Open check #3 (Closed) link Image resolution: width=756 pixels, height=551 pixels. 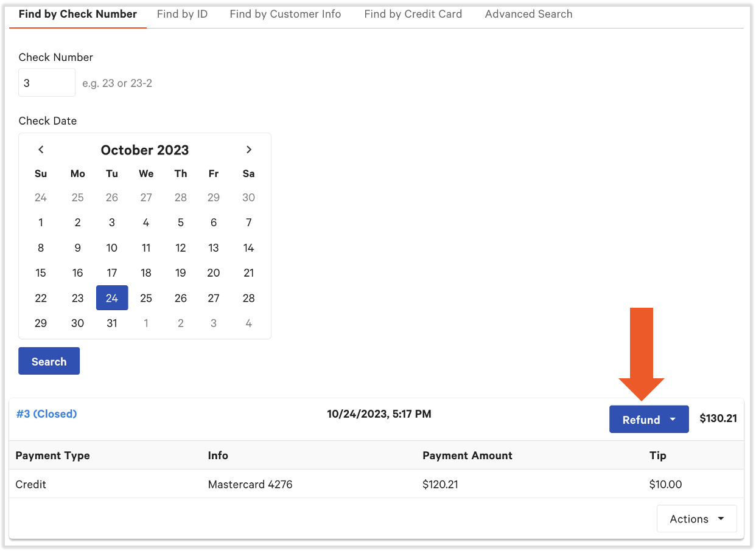pyautogui.click(x=46, y=414)
